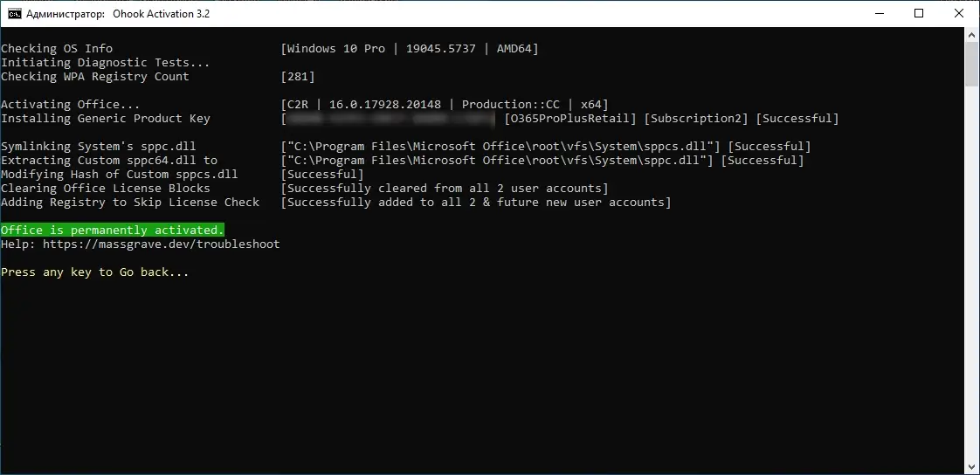Click the sppcs.dll file path in Symlinking line
The width and height of the screenshot is (980, 475).
pos(500,147)
